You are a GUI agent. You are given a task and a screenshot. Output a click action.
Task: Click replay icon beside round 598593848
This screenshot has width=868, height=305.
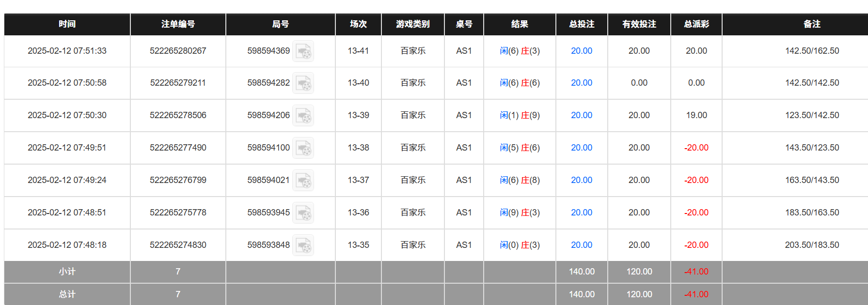coord(303,245)
